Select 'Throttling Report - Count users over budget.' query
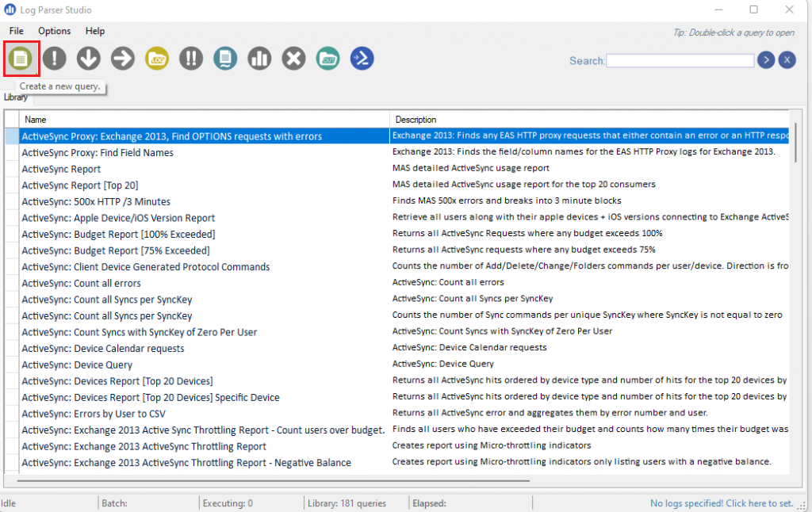Image resolution: width=812 pixels, height=512 pixels. 204,430
